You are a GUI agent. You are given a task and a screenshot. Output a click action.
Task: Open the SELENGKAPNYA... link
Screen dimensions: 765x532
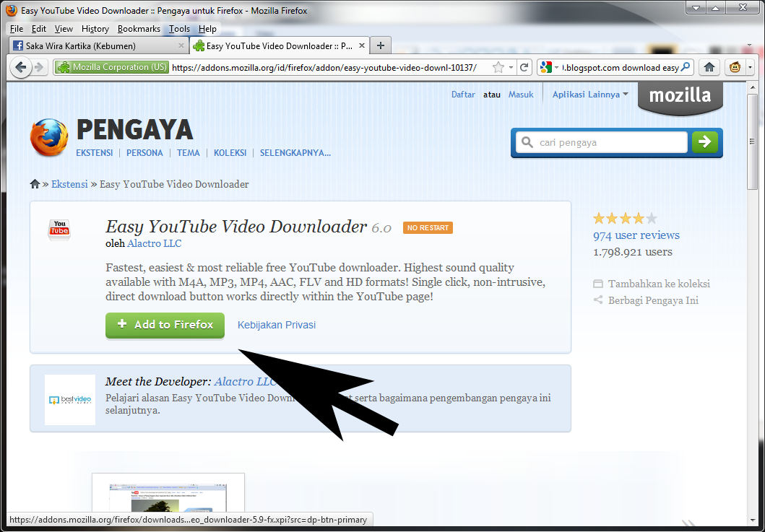click(295, 152)
